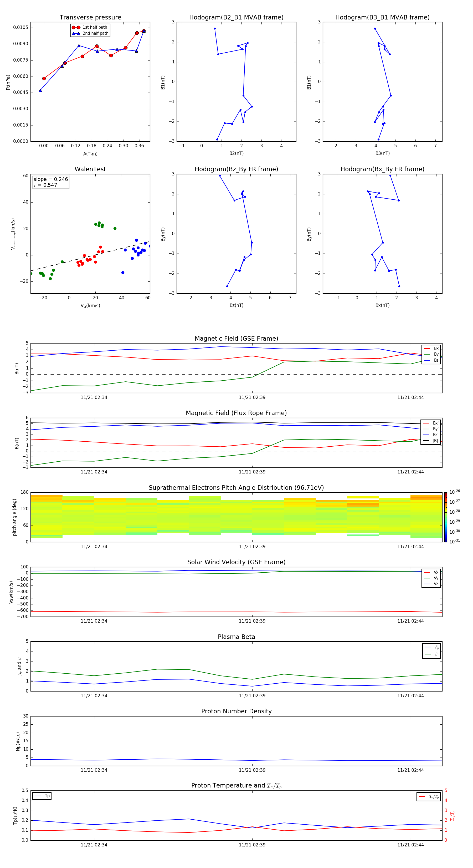
Task: Select "Bz" in the GSE magnetic field legend
Action: (x=431, y=361)
